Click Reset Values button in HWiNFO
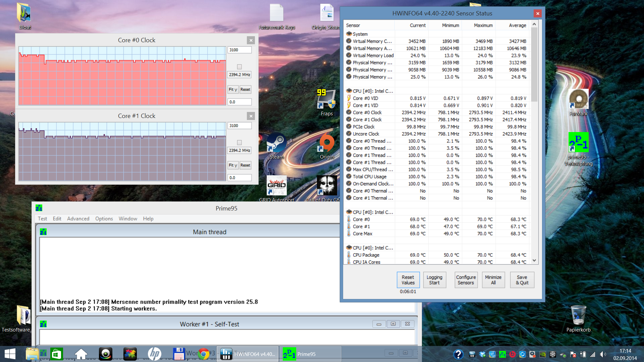Image resolution: width=644 pixels, height=362 pixels. click(408, 280)
